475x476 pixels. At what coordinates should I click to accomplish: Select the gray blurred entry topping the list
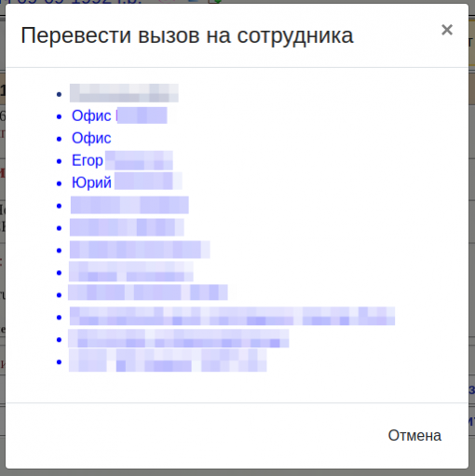coord(124,93)
